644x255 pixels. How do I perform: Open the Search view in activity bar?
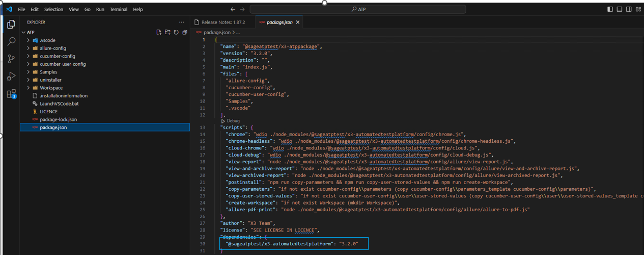(11, 41)
